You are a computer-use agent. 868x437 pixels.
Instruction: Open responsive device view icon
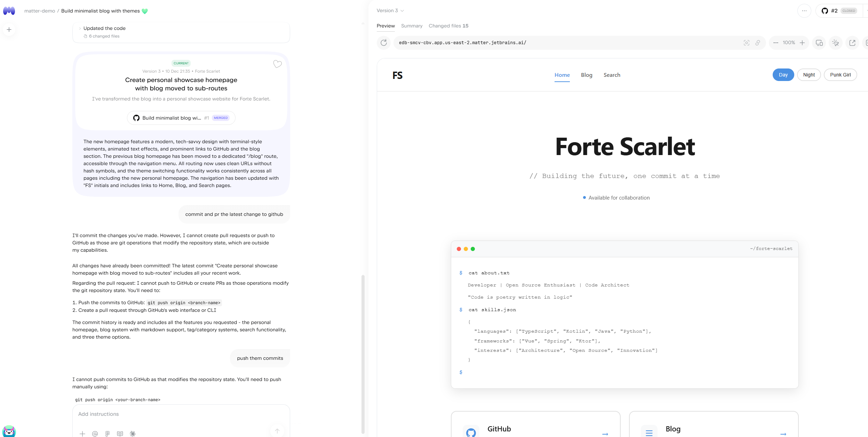(x=819, y=43)
